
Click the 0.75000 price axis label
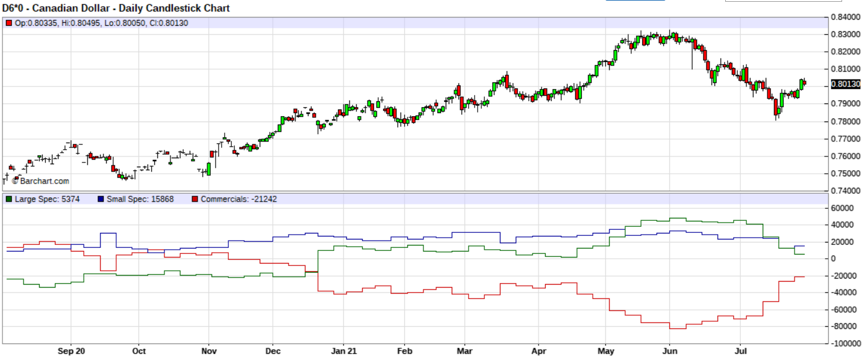tap(846, 174)
